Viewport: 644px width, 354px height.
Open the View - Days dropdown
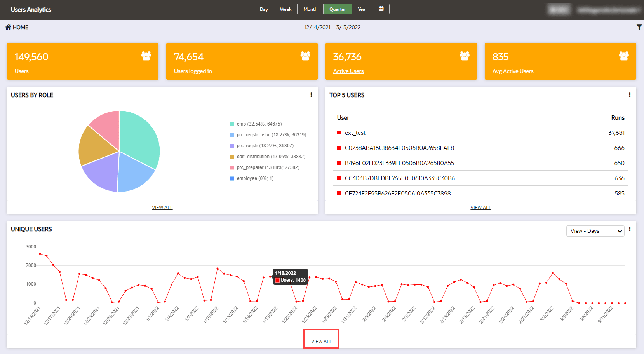595,231
